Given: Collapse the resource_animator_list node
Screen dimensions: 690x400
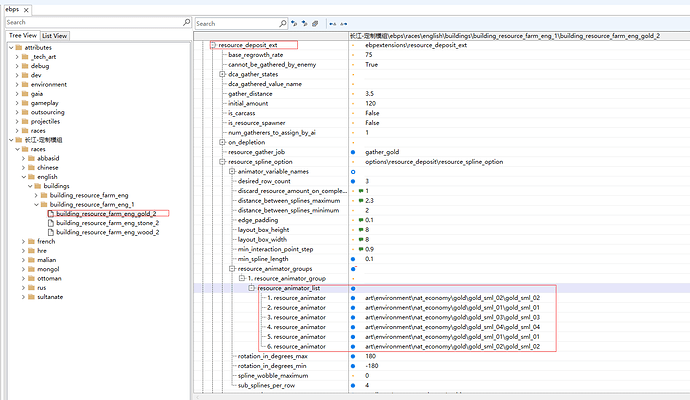Looking at the screenshot, I should [253, 287].
